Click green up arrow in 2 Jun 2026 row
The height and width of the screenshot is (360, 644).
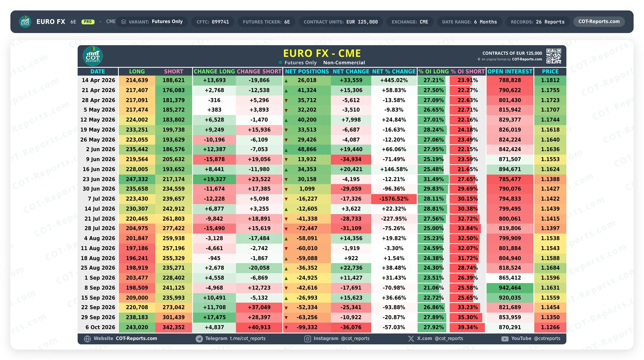tap(286, 150)
